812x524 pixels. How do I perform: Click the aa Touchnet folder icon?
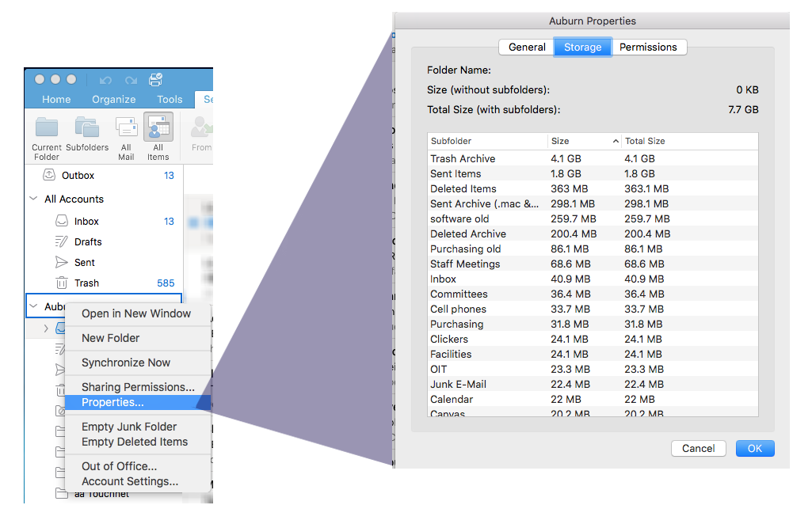[x=62, y=493]
